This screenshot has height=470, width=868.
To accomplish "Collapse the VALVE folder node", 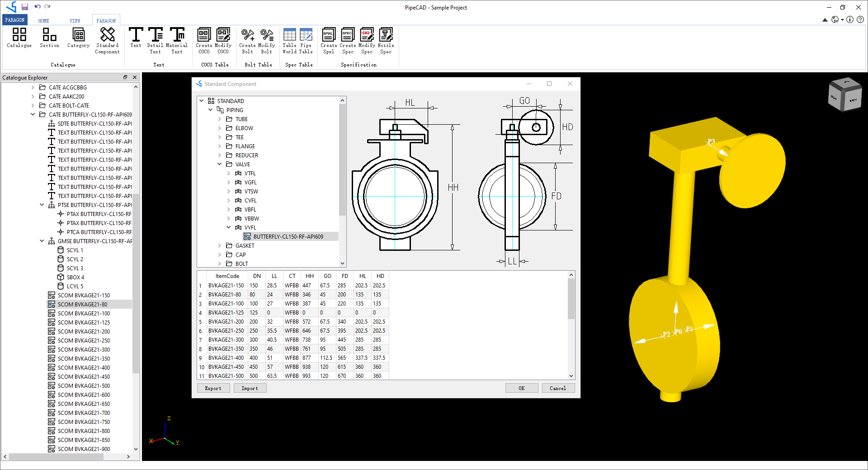I will click(220, 164).
